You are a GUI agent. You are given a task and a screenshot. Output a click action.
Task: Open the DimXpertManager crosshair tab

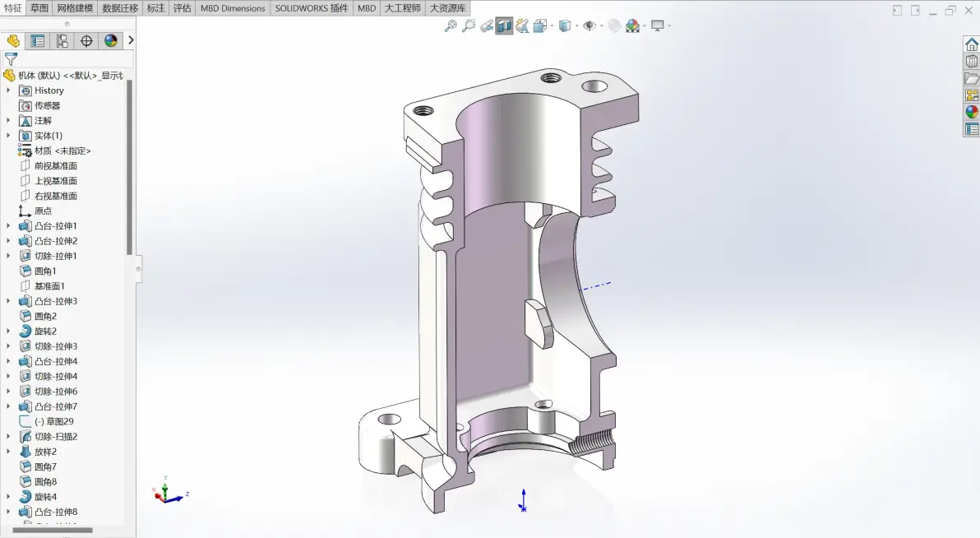click(x=86, y=40)
